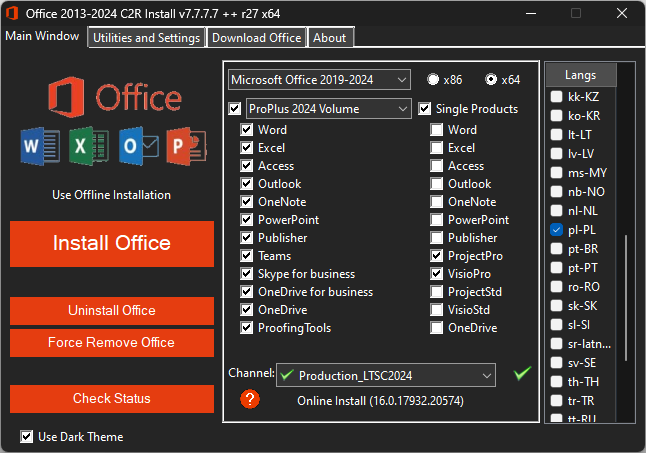Uncheck Word in the ProPlus suite list
Screen dimensions: 646x453
[246, 130]
